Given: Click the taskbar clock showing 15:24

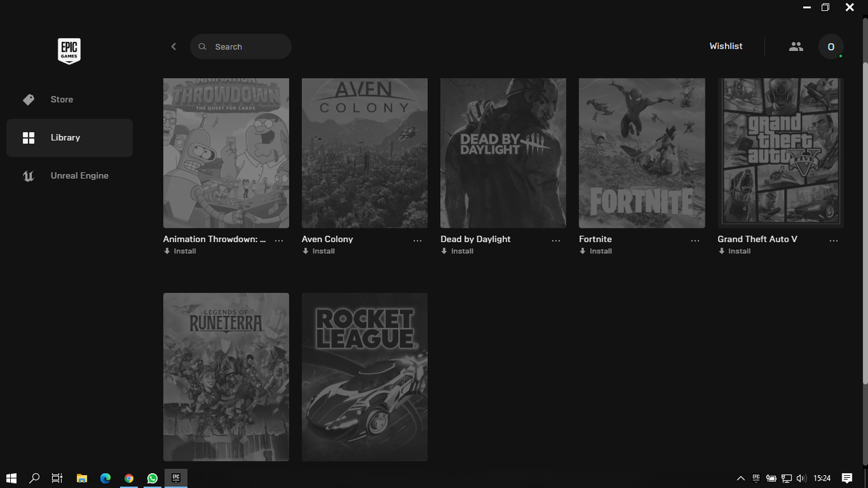Looking at the screenshot, I should coord(822,478).
